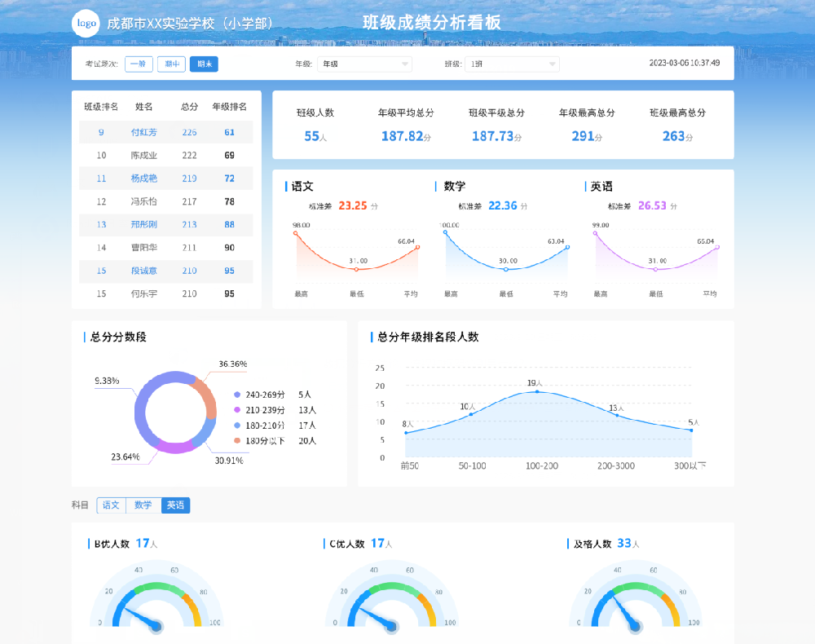Click the orange donut segment
815x644 pixels.
coord(206,396)
